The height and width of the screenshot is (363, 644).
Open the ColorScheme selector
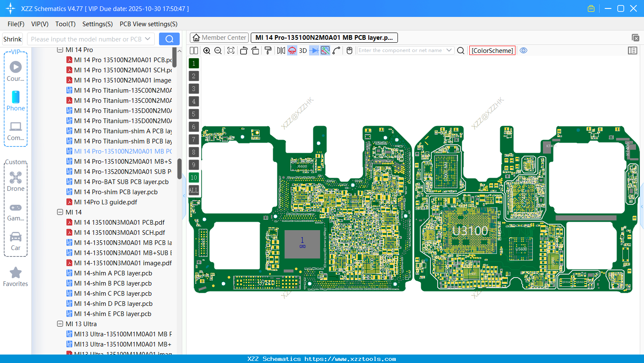pos(492,50)
